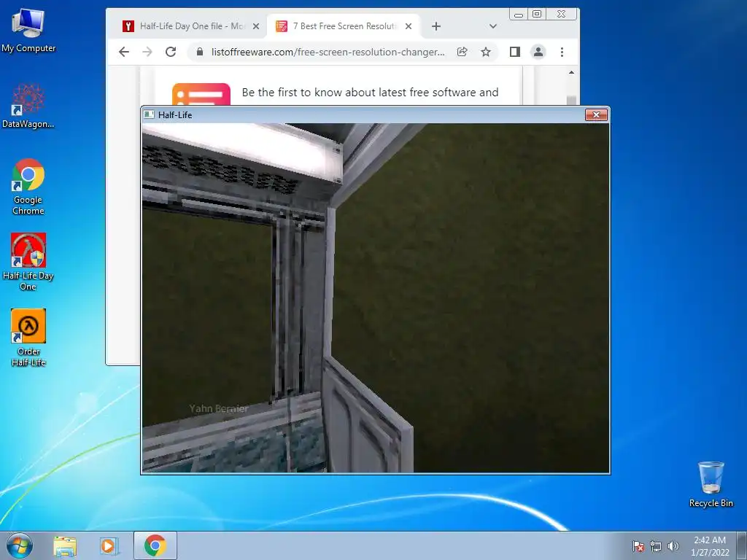This screenshot has height=560, width=747.
Task: Launch Half-Life Day One desktop shortcut
Action: (x=28, y=262)
